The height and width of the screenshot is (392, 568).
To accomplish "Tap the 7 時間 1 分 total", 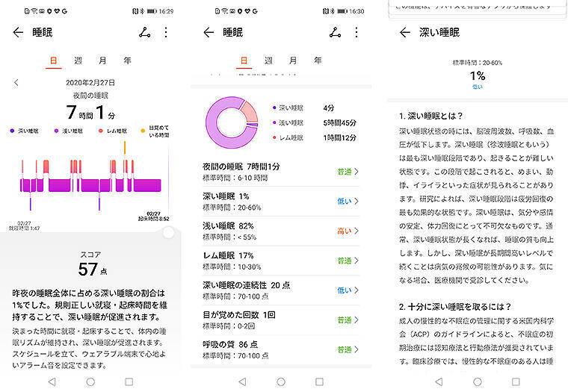I will [x=91, y=112].
